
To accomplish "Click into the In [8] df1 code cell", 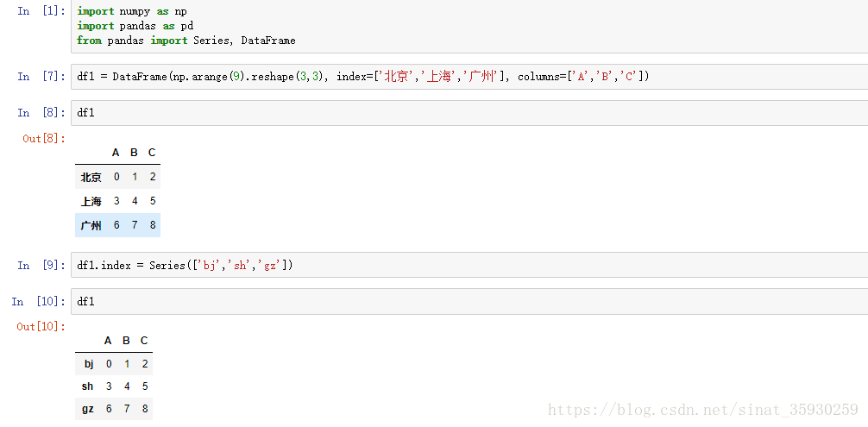I will pos(466,113).
